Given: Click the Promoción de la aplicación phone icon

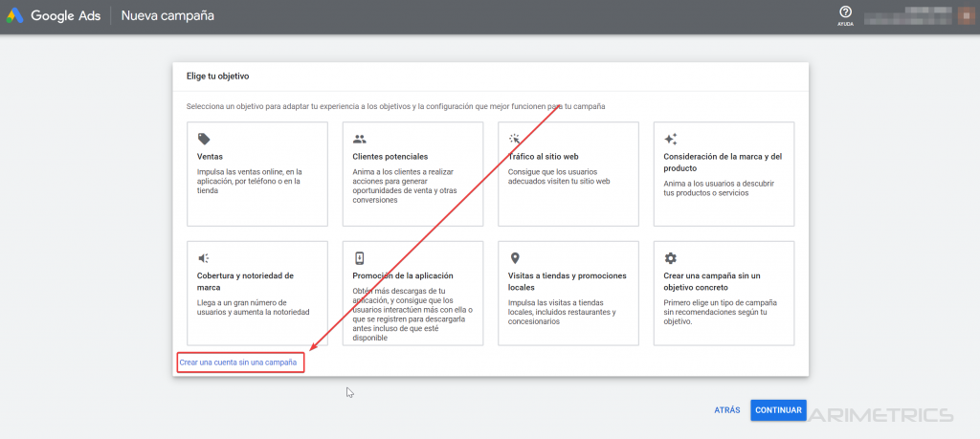Looking at the screenshot, I should [359, 258].
